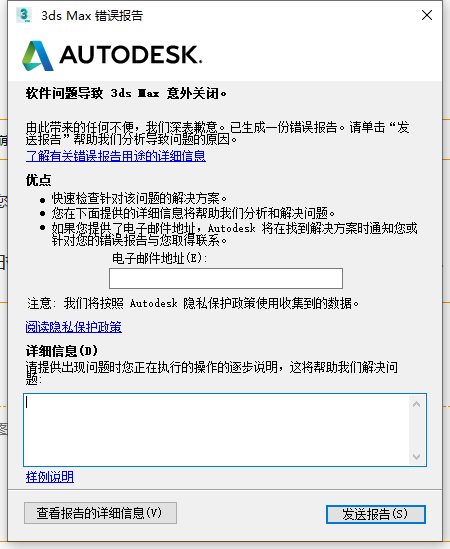The image size is (450, 549).
Task: Click the 3ds Max icon in title bar
Action: 24,15
